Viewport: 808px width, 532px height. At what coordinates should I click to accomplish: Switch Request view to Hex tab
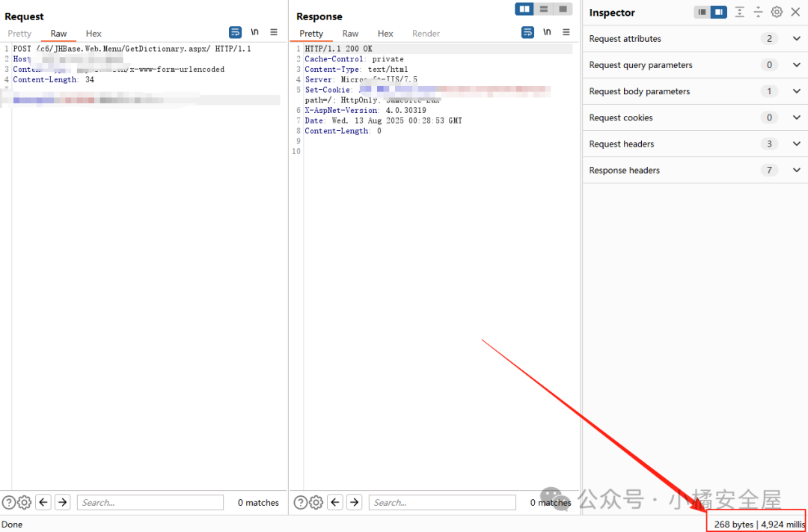click(94, 34)
